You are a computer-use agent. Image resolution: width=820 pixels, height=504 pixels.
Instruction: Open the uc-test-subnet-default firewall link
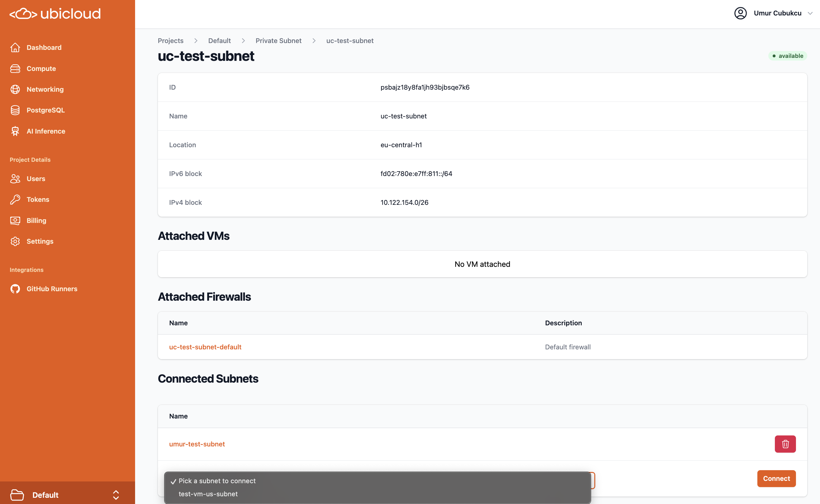(205, 347)
